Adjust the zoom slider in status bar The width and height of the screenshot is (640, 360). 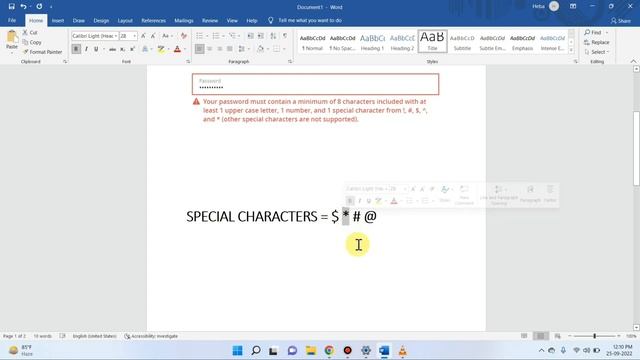[x=594, y=336]
